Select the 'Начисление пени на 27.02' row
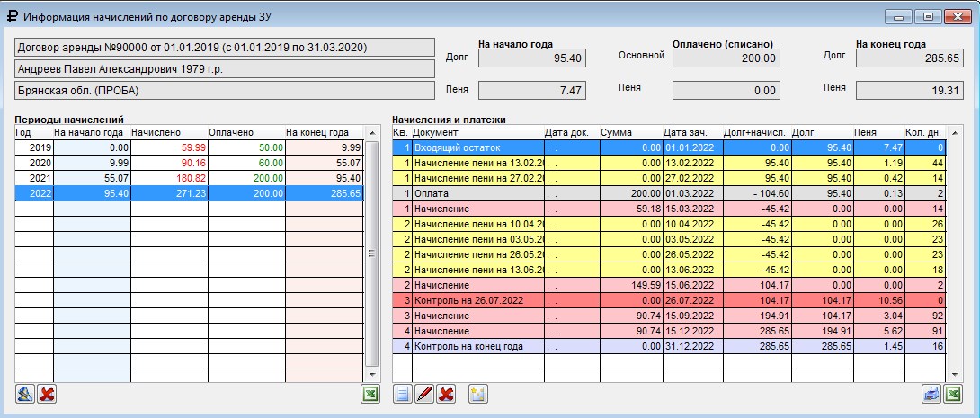980x418 pixels. [669, 178]
